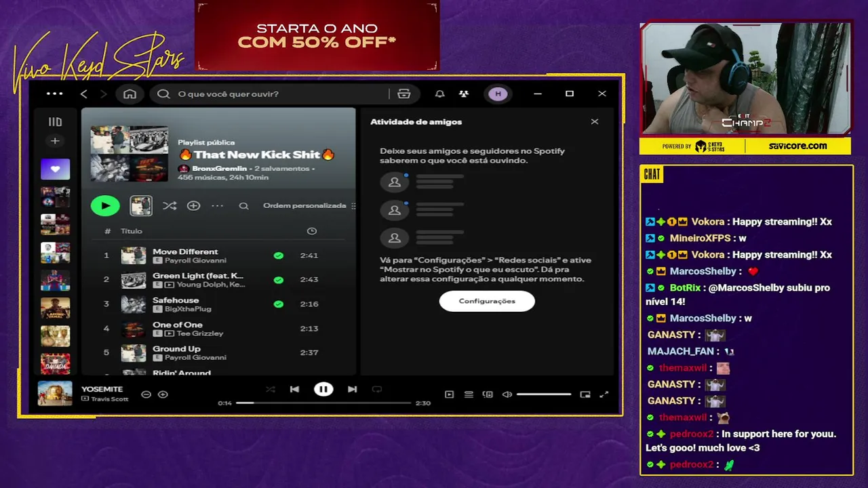Save playlist to library with plus circle
The image size is (868, 488).
pos(193,205)
